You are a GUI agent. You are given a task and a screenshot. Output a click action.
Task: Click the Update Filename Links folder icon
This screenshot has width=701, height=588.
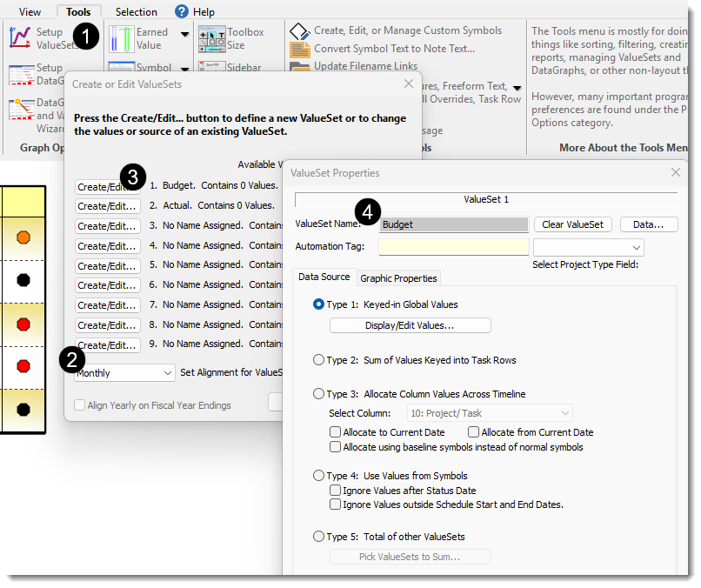[x=299, y=66]
